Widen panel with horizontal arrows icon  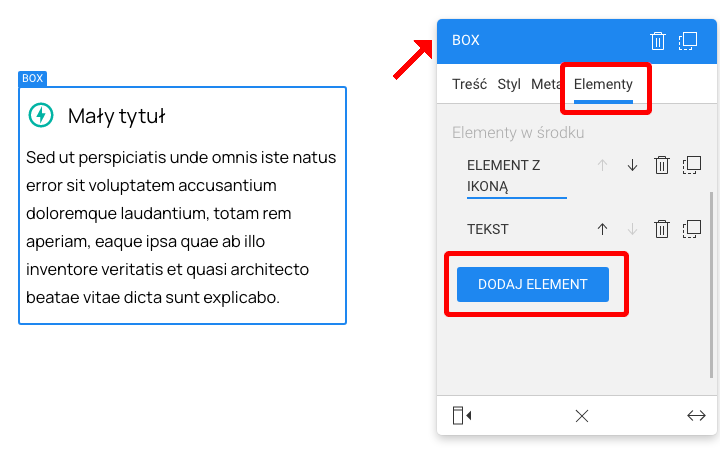tap(696, 416)
